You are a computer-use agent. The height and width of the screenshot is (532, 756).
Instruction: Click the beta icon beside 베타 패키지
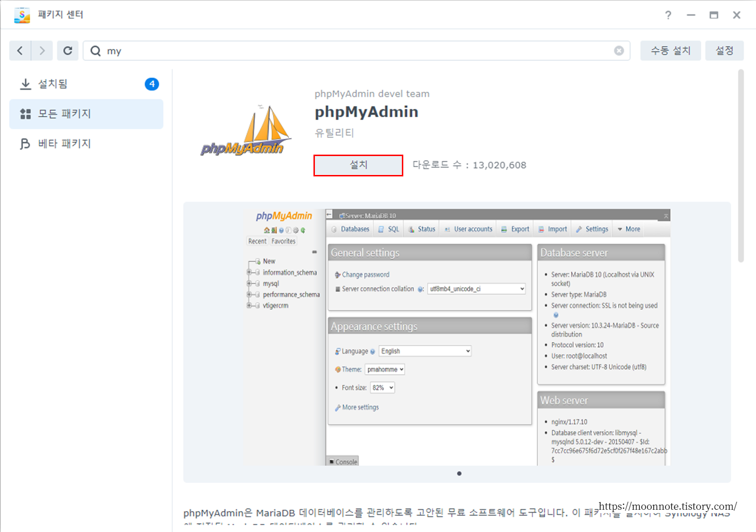25,144
